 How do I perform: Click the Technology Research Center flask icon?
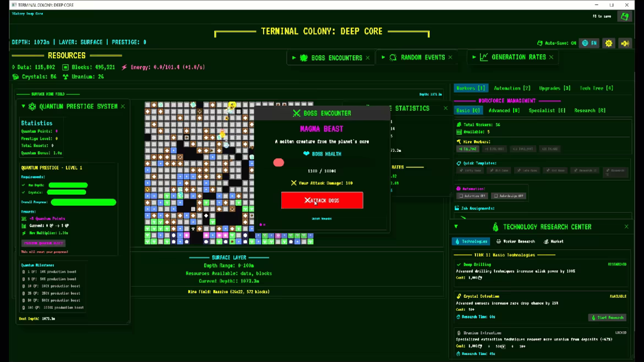pos(495,227)
